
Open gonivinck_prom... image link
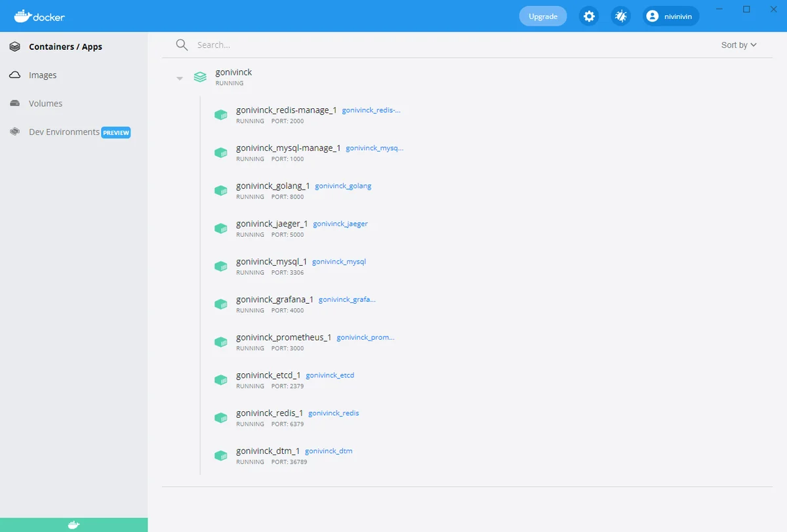366,337
